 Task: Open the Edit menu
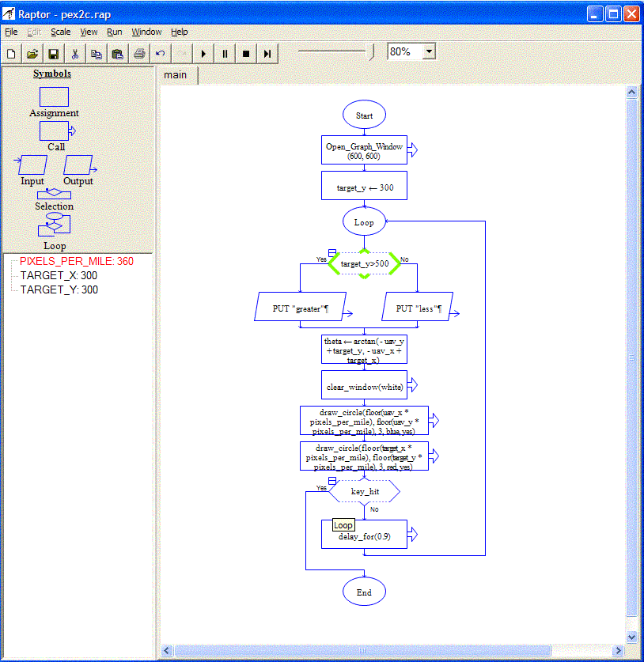pos(34,32)
